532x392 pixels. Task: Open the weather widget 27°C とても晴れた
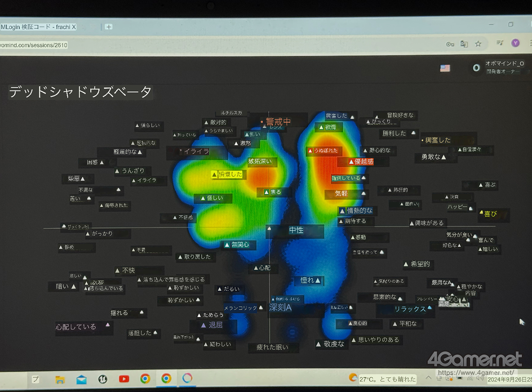click(382, 379)
